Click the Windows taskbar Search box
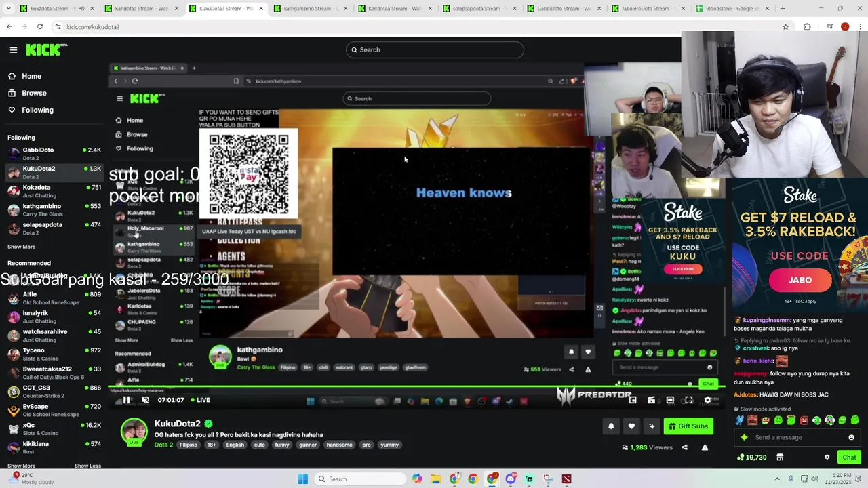This screenshot has height=488, width=868. click(361, 479)
